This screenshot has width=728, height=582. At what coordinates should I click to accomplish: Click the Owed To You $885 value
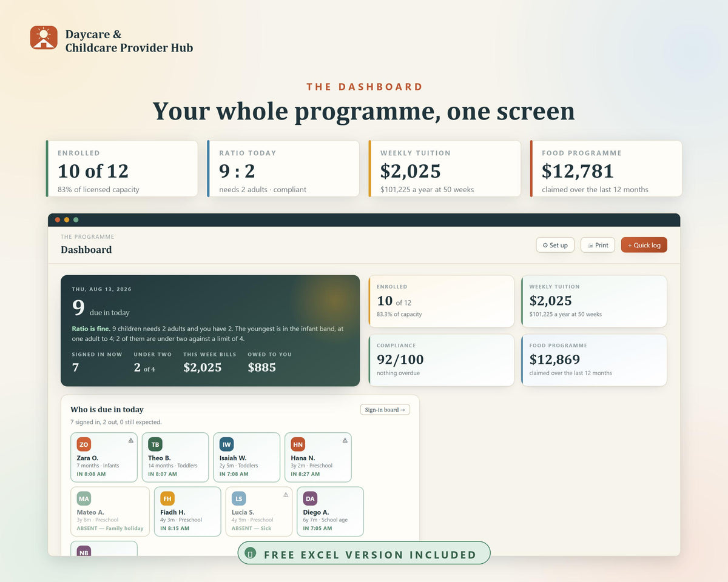click(x=261, y=367)
